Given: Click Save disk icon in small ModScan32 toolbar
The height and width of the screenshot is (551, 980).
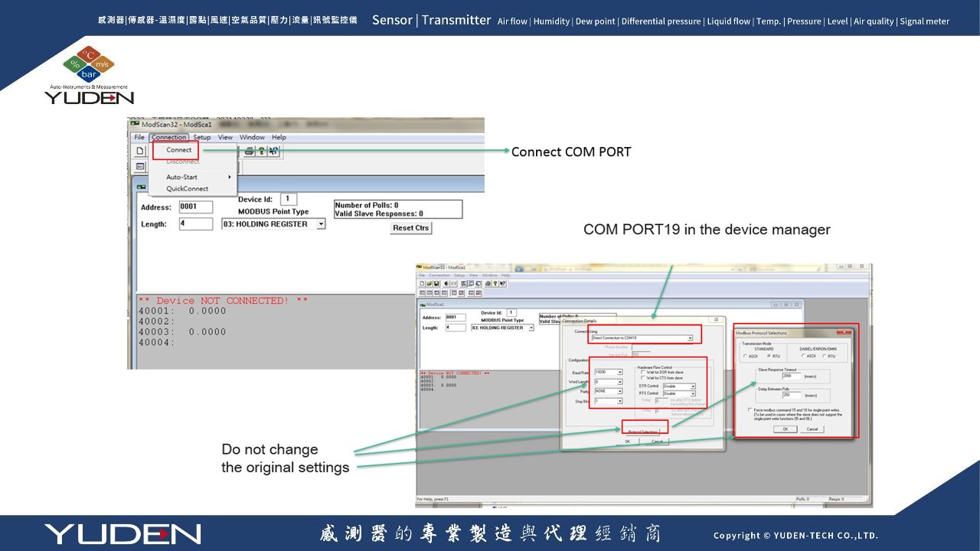Looking at the screenshot, I should (436, 283).
